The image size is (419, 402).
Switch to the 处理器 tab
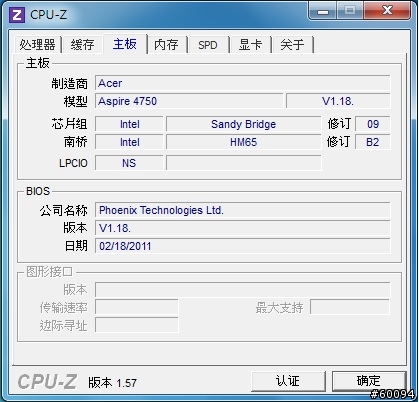click(x=37, y=44)
